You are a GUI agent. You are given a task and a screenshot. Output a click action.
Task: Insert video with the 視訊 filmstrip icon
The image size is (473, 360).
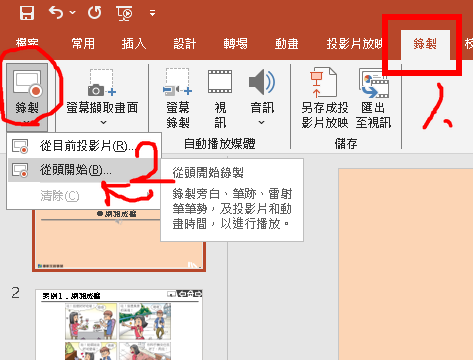tap(220, 81)
